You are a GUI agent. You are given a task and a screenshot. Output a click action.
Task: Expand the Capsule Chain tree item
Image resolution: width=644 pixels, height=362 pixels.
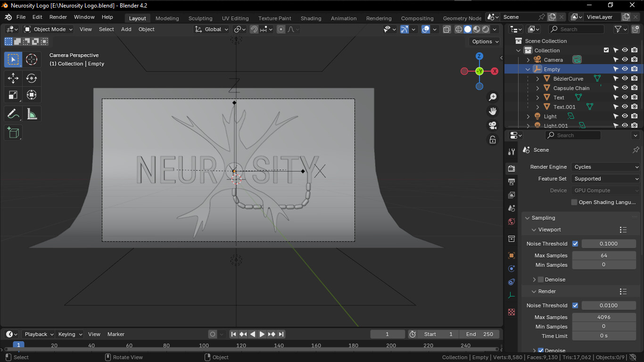coord(538,88)
